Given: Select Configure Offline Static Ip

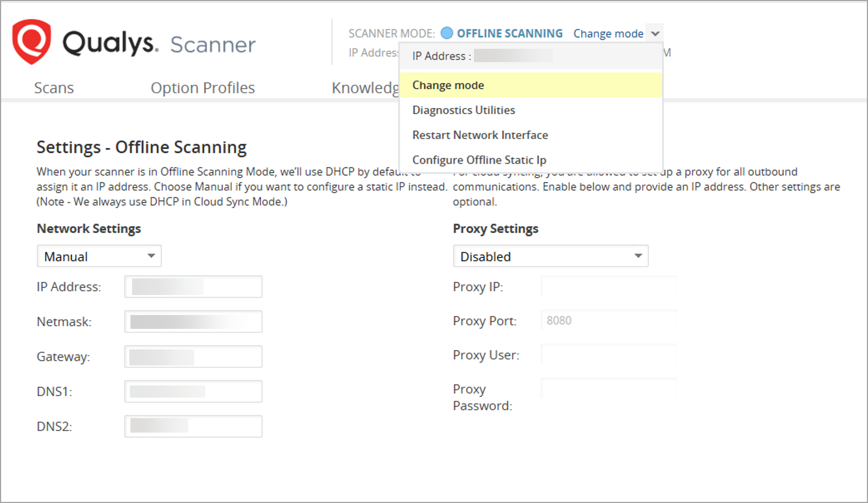Looking at the screenshot, I should (479, 160).
